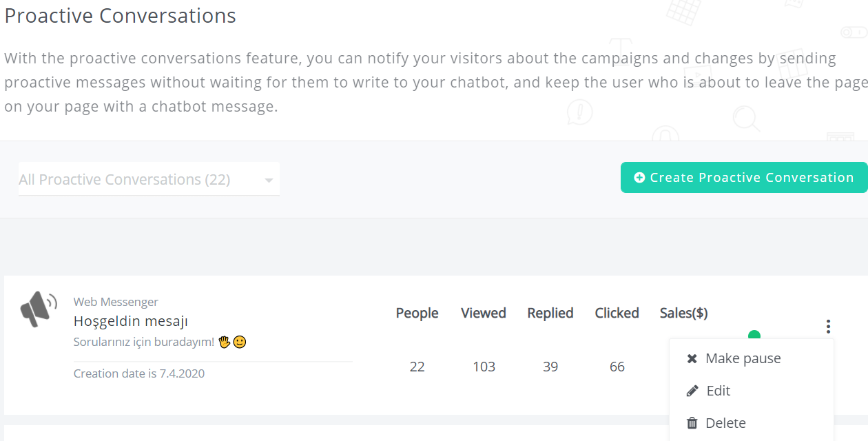This screenshot has height=441, width=868.
Task: Click the green active status dot
Action: 754,336
